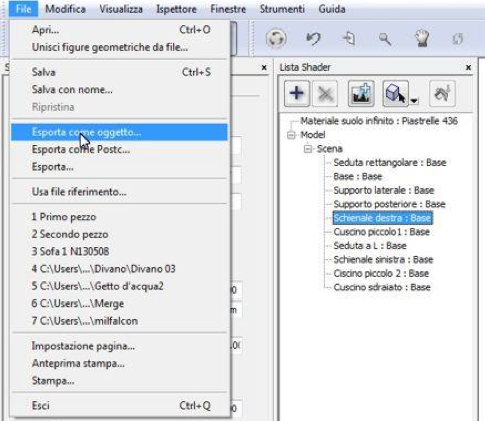The width and height of the screenshot is (485, 421).
Task: Click the cube pick-shader icon
Action: [x=396, y=94]
